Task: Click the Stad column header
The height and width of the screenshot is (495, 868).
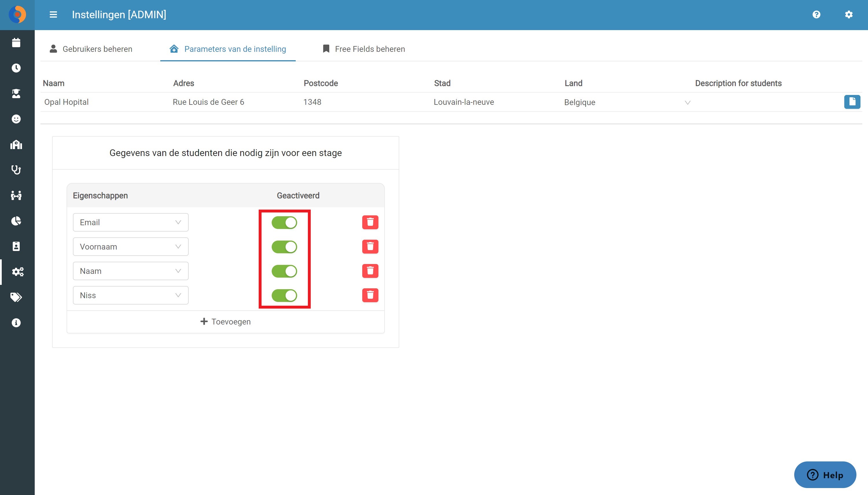Action: pos(442,83)
